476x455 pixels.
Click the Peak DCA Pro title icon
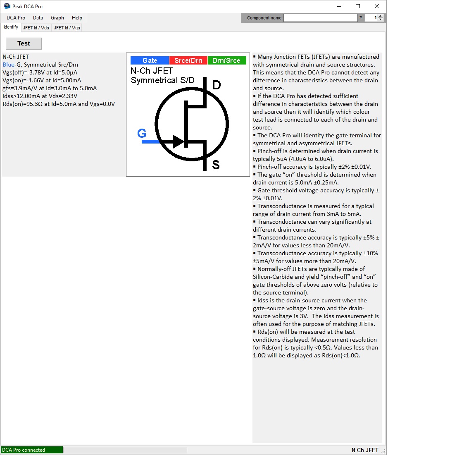coord(7,6)
